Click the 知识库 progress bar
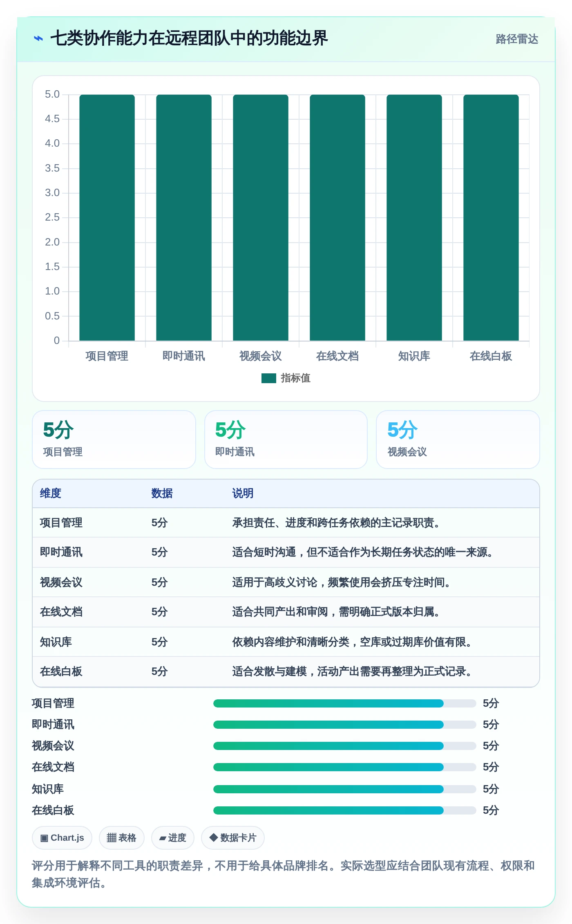Screen dimensions: 572x924 pos(344,789)
